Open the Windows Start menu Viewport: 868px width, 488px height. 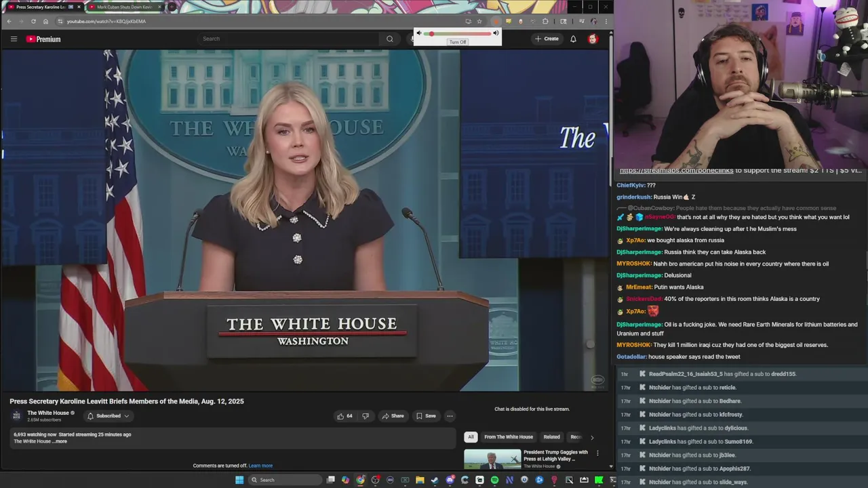coord(239,480)
